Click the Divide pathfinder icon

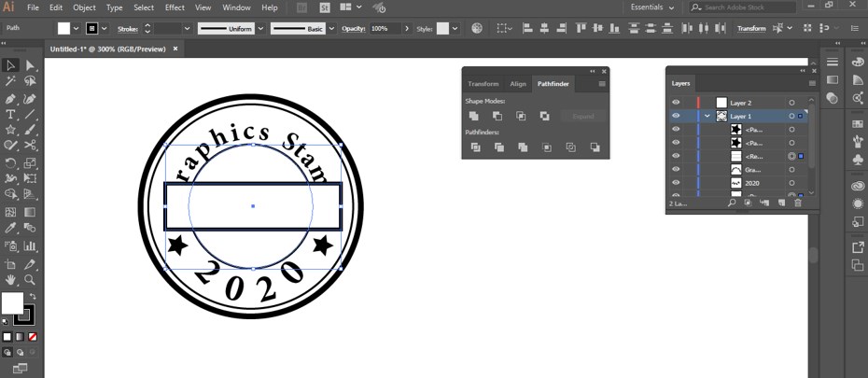click(475, 147)
